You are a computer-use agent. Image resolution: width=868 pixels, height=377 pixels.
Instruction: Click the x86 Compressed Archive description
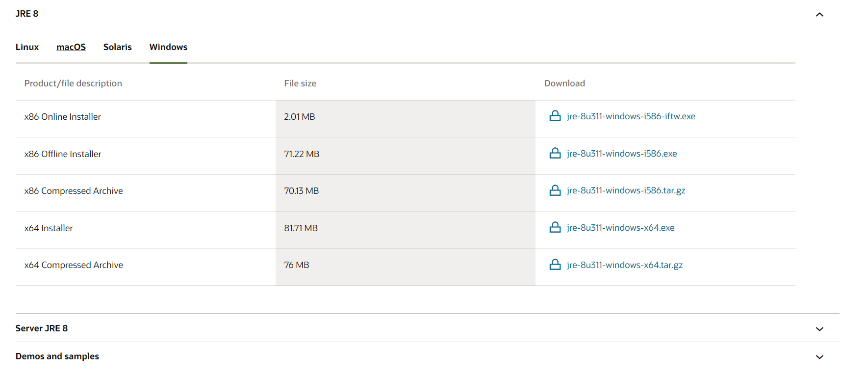tap(74, 191)
